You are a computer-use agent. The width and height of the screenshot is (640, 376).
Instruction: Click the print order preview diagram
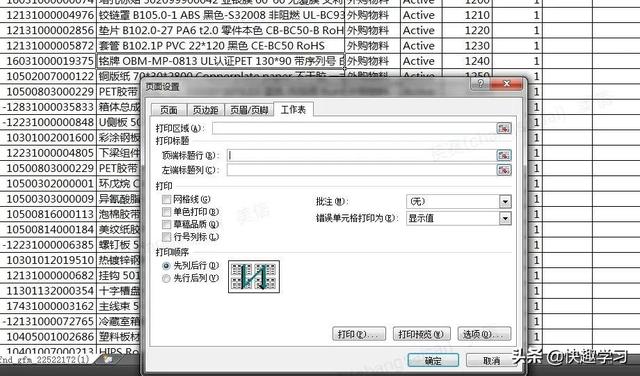254,277
